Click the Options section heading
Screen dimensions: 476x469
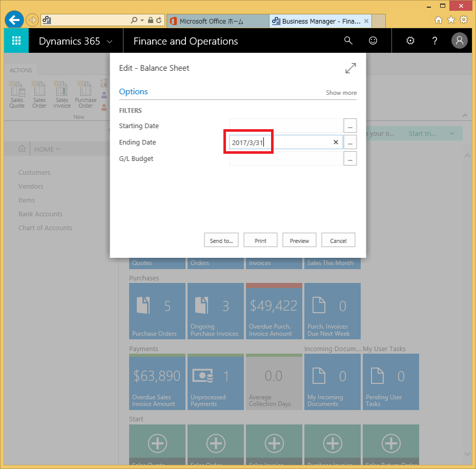point(133,92)
